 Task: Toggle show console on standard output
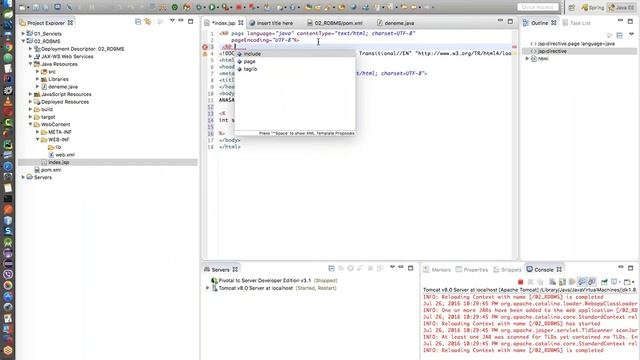(582, 282)
